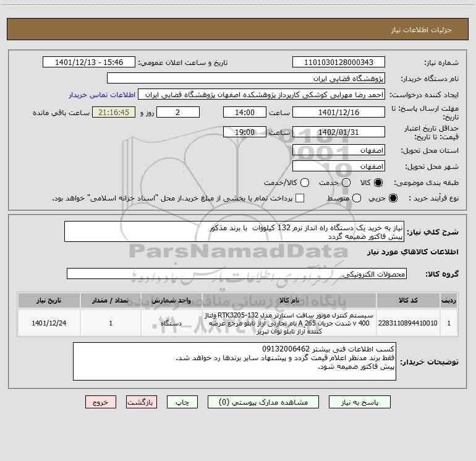Click the دستگاه unit cell

171,323
